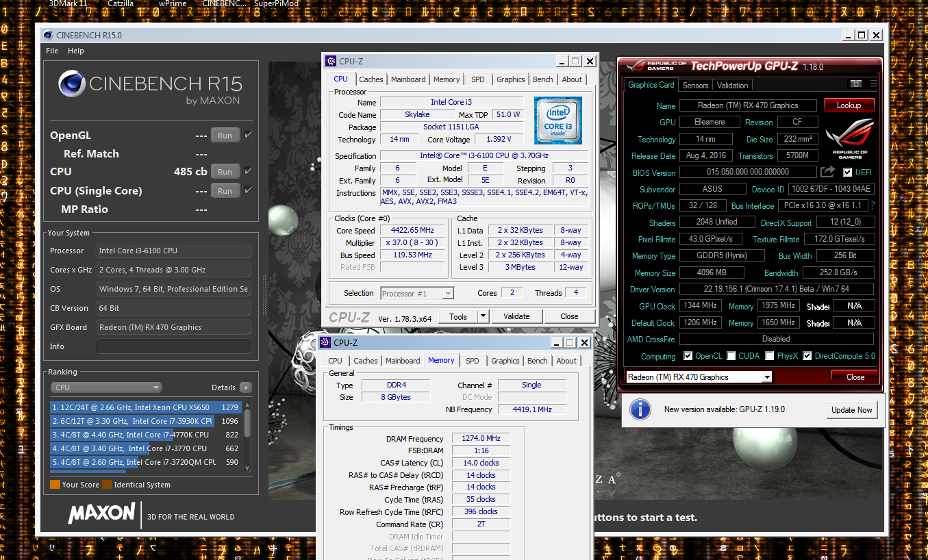928x560 pixels.
Task: Run the CPU Single Core benchmark
Action: pos(225,191)
